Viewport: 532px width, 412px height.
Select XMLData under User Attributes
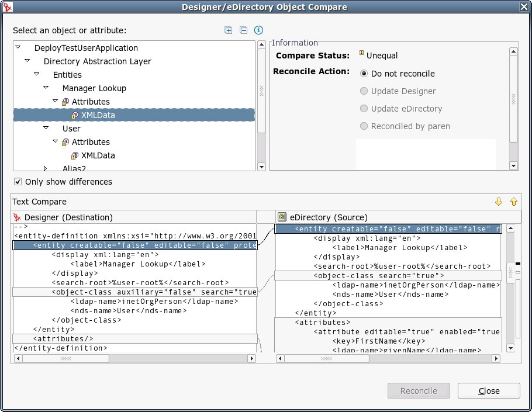tap(98, 155)
